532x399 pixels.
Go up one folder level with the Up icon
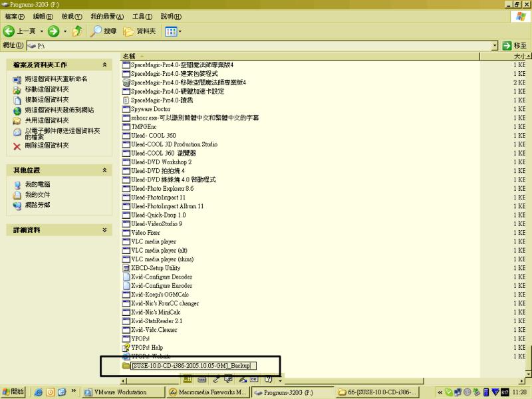point(78,31)
